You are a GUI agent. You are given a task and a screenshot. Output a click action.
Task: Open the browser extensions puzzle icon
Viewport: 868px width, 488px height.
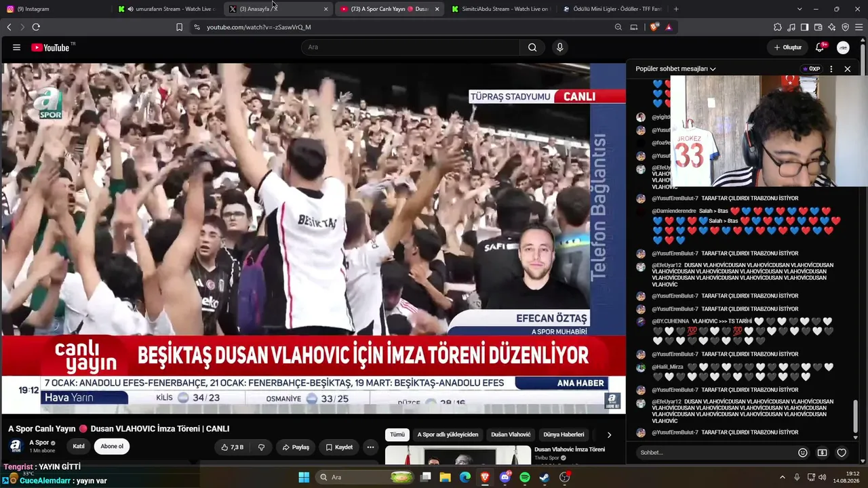click(778, 27)
